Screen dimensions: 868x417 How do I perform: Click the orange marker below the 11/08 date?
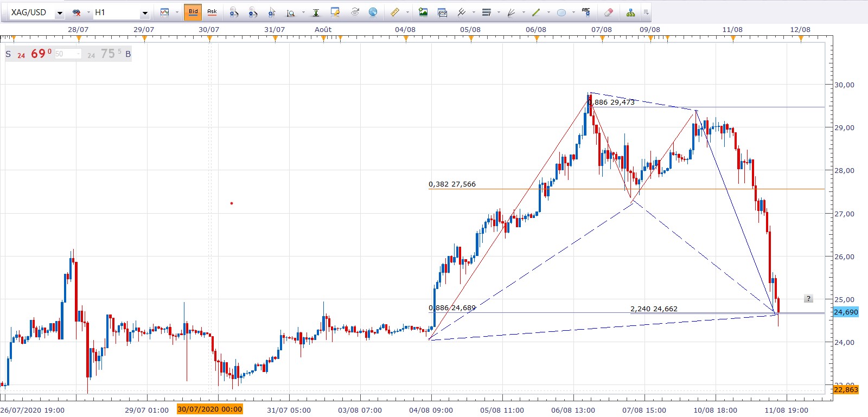point(733,38)
